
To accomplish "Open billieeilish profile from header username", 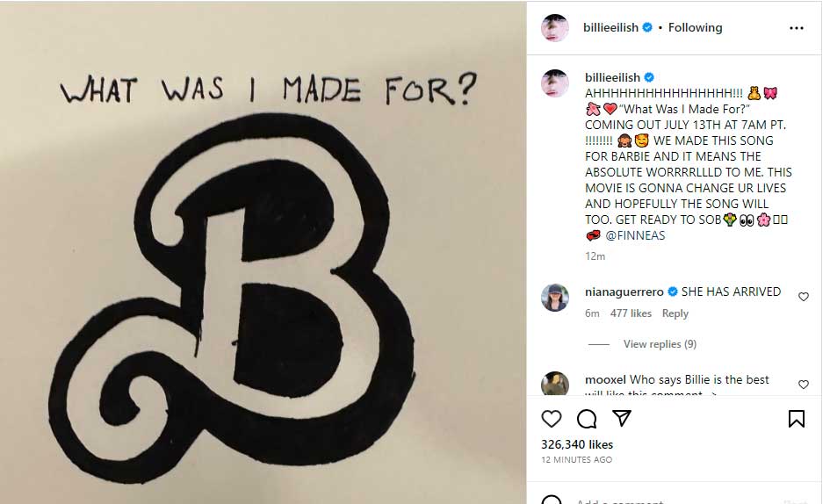I will [611, 28].
